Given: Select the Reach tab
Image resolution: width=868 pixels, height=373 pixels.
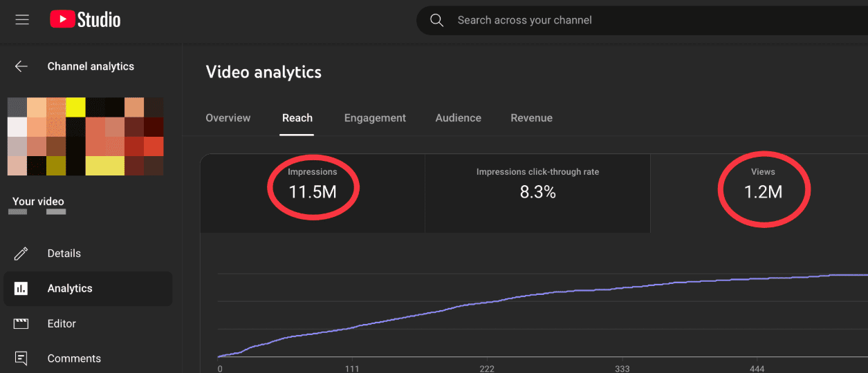Looking at the screenshot, I should point(297,118).
